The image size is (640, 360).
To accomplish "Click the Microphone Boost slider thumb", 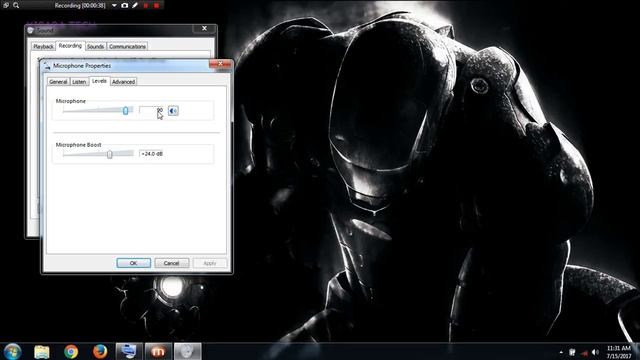I will coord(109,154).
